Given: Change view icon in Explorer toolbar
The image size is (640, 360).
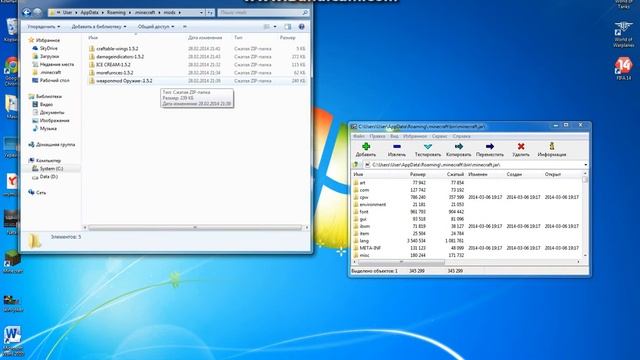Looking at the screenshot, I should pos(267,27).
